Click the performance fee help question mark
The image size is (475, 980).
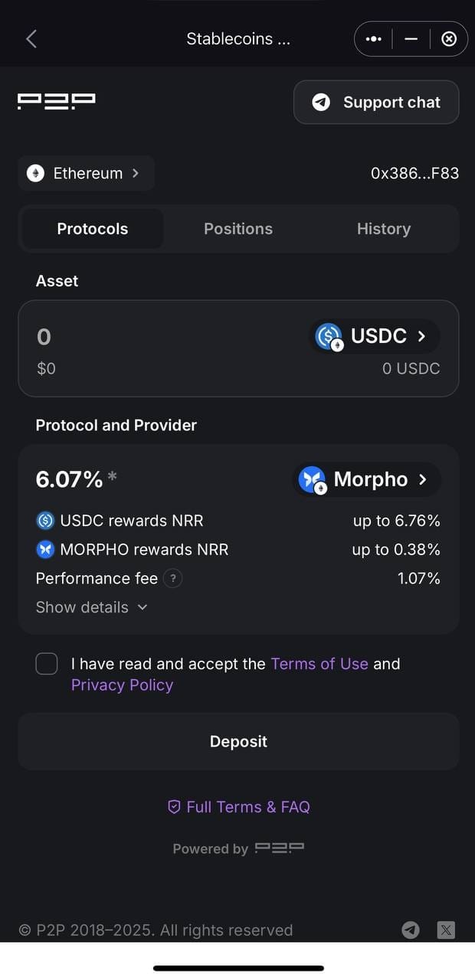(x=173, y=579)
